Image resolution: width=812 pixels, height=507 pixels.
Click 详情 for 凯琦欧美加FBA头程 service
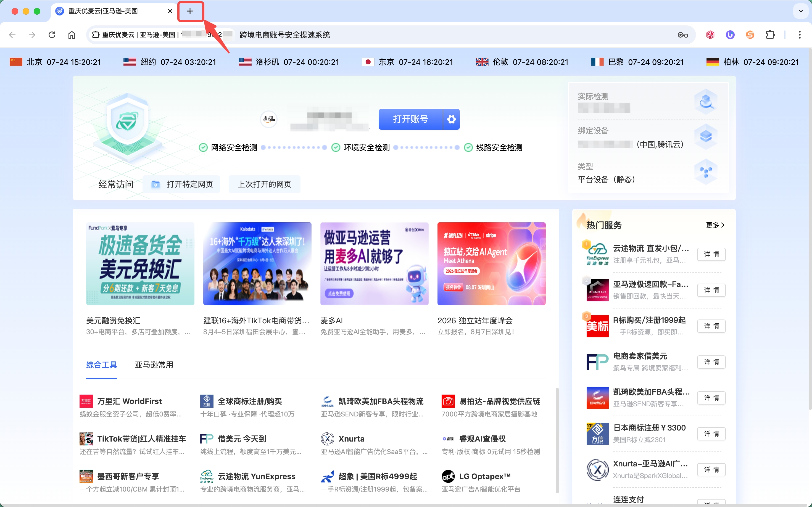click(711, 398)
